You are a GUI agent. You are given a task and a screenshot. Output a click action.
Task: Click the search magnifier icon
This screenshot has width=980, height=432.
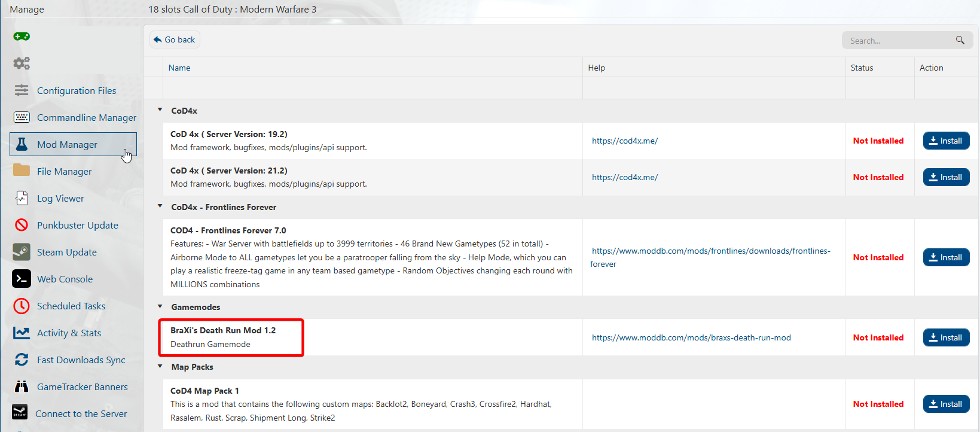pyautogui.click(x=960, y=40)
